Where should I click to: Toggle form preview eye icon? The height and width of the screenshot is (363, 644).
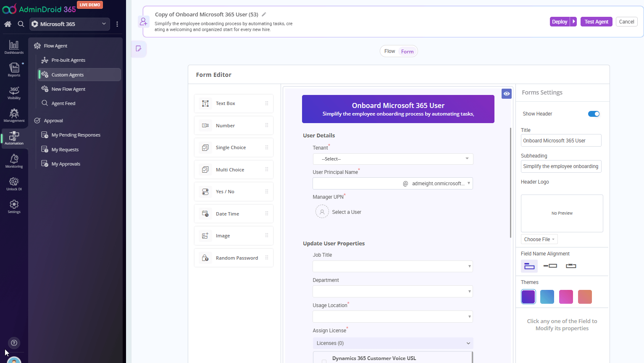click(507, 94)
